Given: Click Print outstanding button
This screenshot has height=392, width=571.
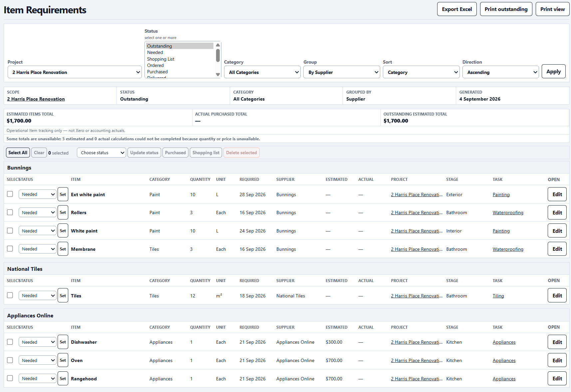Looking at the screenshot, I should point(506,9).
